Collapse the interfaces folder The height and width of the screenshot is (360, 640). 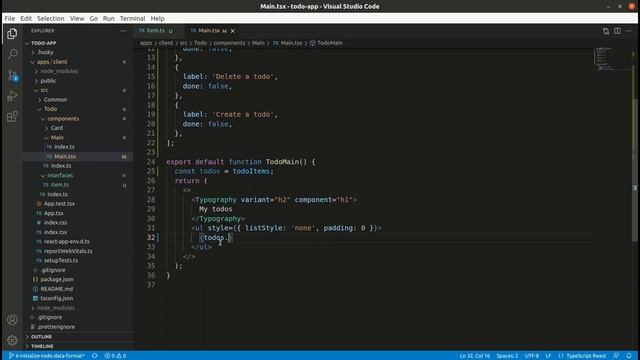coord(78,176)
